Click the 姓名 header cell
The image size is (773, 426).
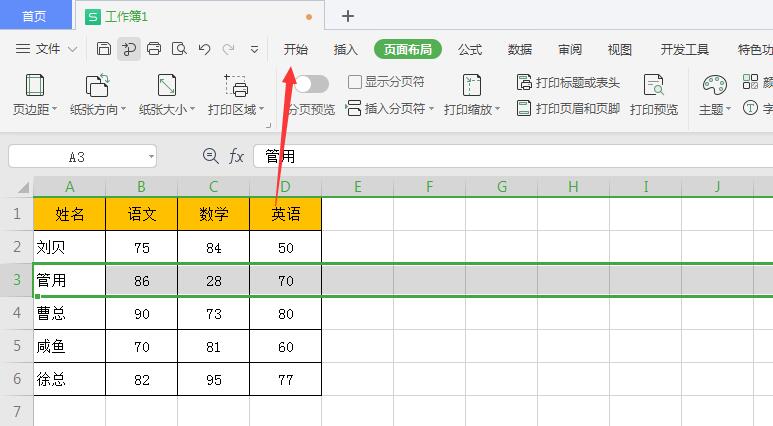(70, 214)
